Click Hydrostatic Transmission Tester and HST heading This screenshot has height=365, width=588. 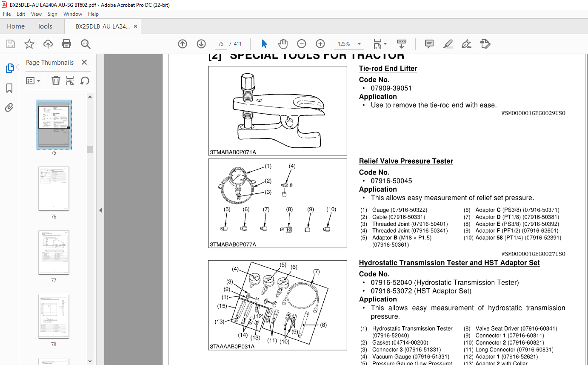click(449, 263)
